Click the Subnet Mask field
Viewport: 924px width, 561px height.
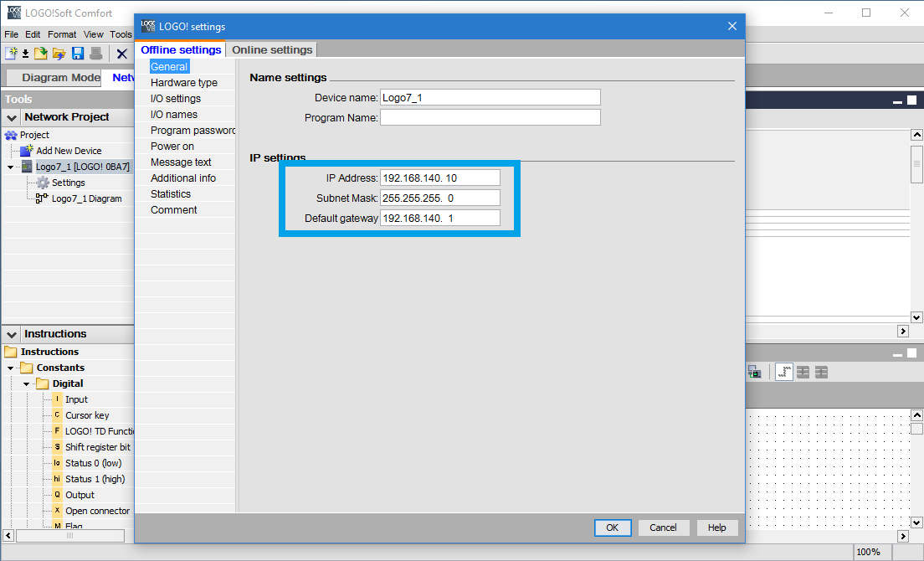440,198
